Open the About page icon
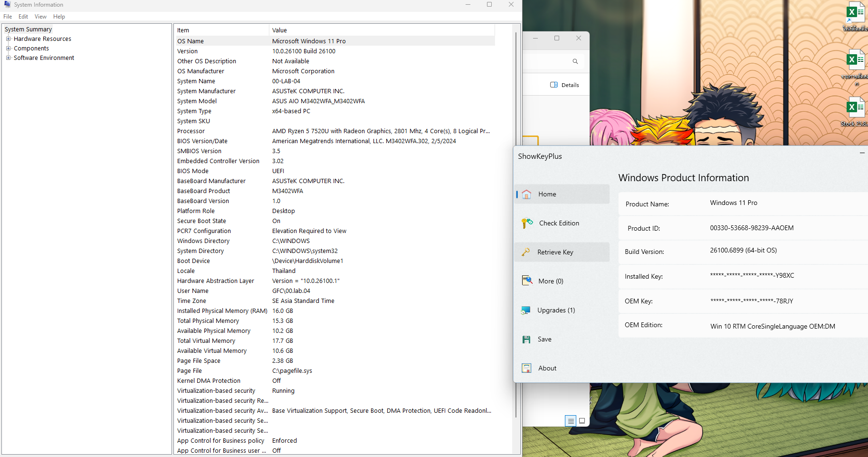868x457 pixels. click(x=526, y=368)
